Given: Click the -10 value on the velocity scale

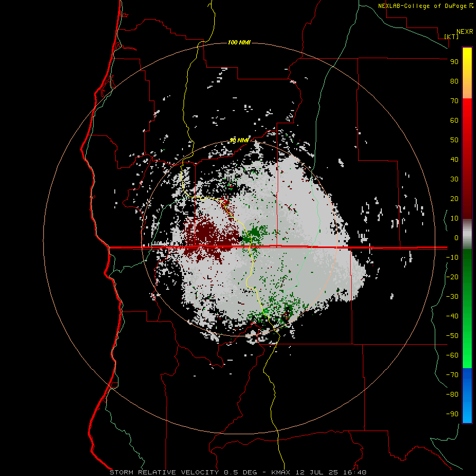Looking at the screenshot, I should (x=452, y=258).
